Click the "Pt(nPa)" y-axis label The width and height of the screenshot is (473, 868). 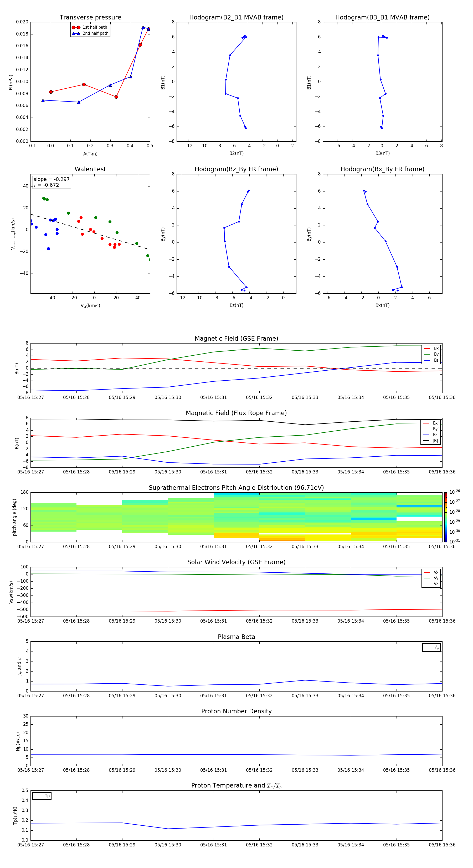[x=11, y=82]
